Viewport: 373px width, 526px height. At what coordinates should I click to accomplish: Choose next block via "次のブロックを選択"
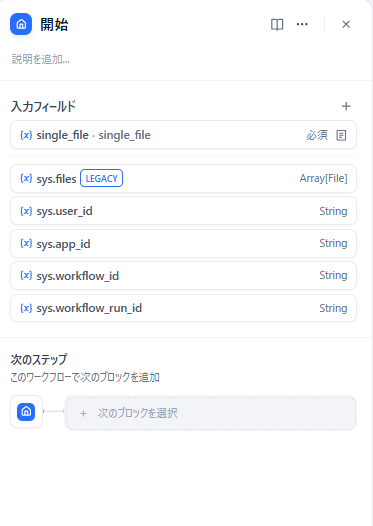[210, 413]
